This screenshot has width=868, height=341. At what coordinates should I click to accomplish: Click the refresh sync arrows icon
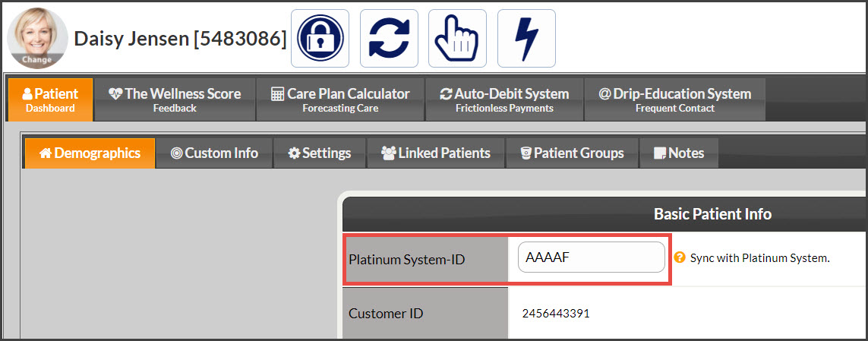click(x=389, y=38)
